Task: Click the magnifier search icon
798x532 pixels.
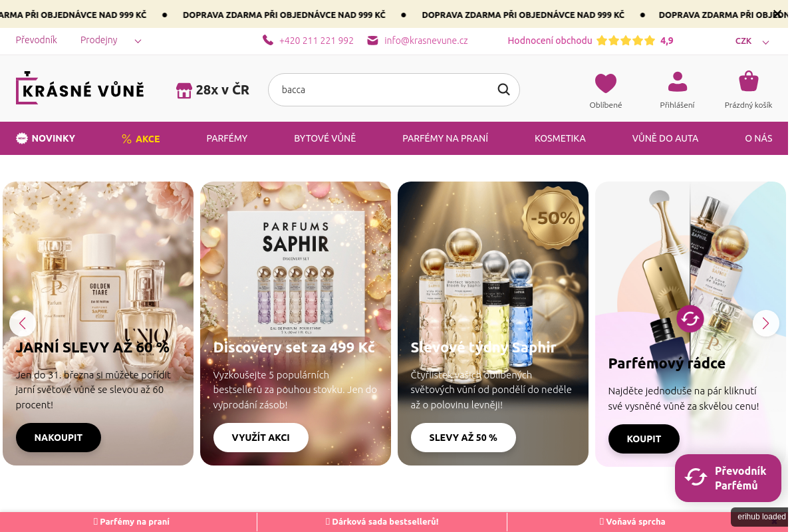Action: [x=503, y=89]
